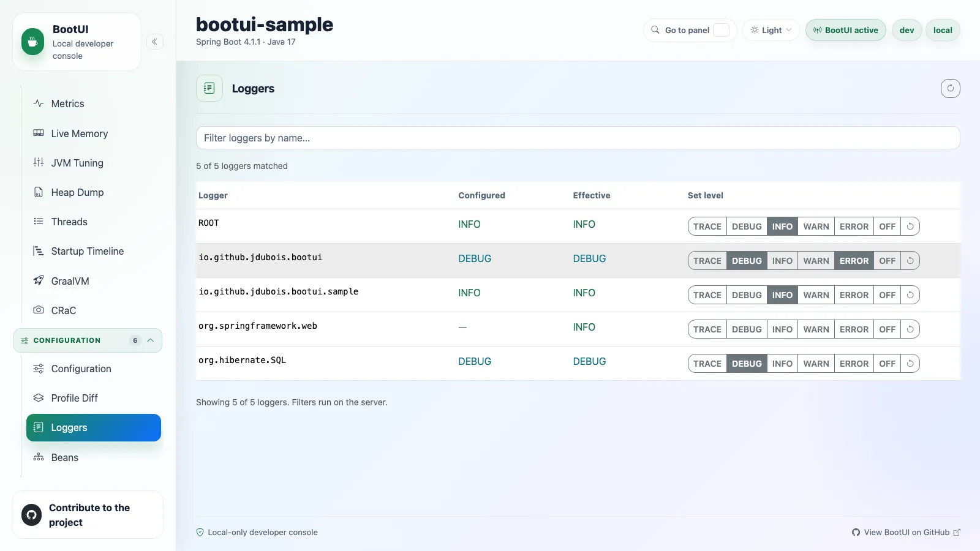This screenshot has width=980, height=551.
Task: Open the Configuration panel item
Action: [93, 369]
